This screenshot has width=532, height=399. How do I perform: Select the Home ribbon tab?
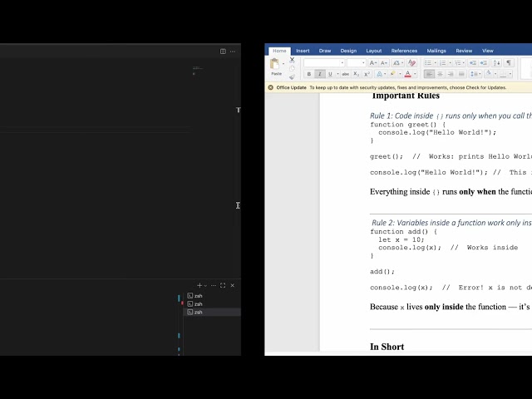click(x=279, y=51)
